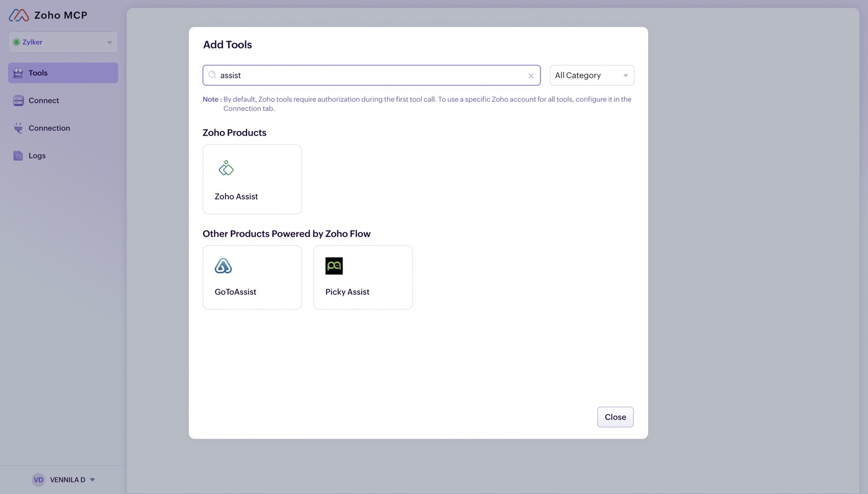This screenshot has width=868, height=494.
Task: Click the Connect sidebar icon
Action: pos(19,101)
